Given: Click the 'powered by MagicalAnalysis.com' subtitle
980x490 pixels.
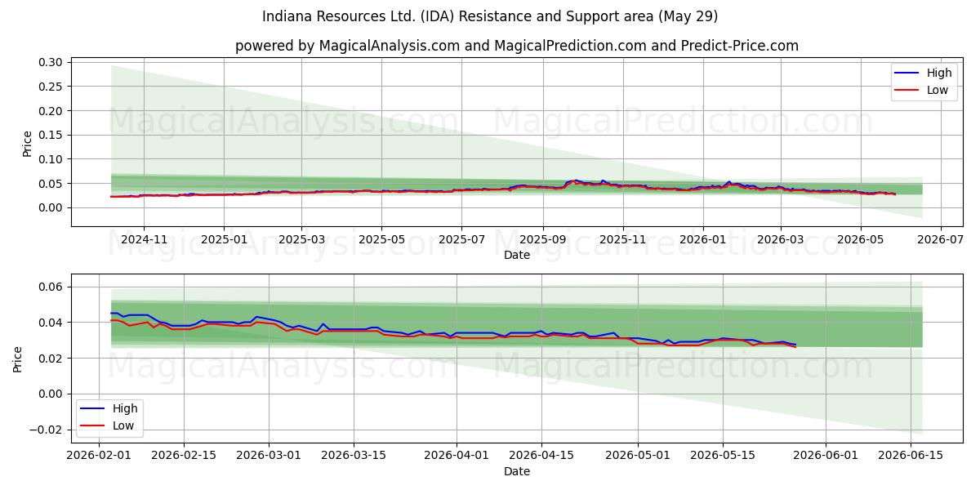Looking at the screenshot, I should (517, 46).
